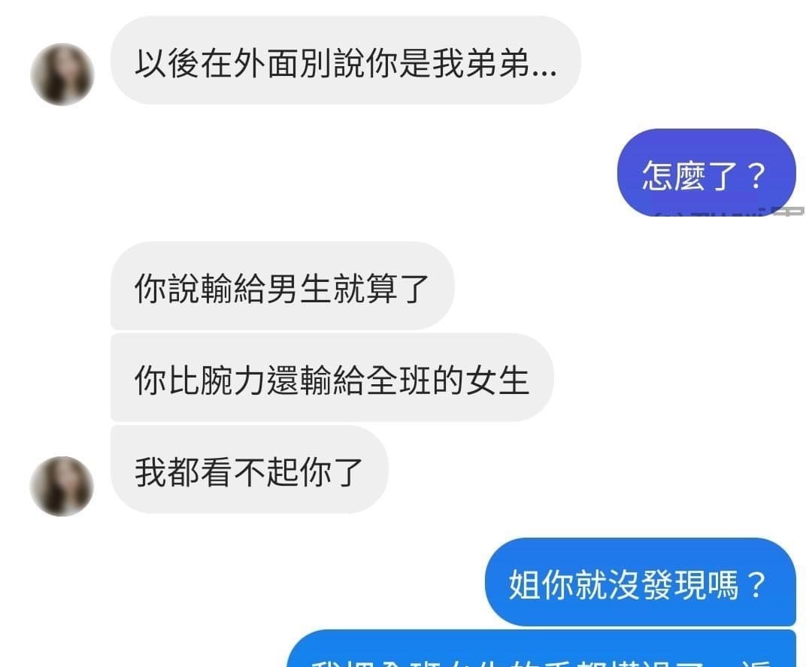Tap the gray bubble 我都看不起你了
The width and height of the screenshot is (812, 667).
pyautogui.click(x=249, y=469)
